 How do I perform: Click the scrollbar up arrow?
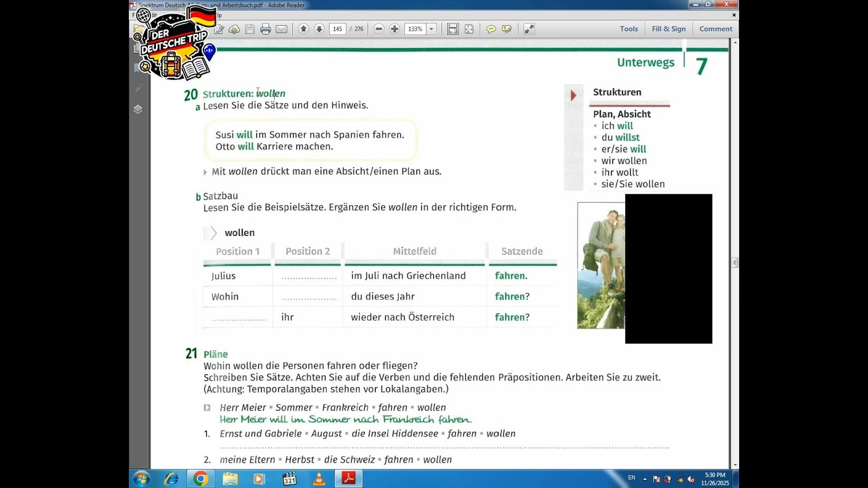pyautogui.click(x=734, y=43)
